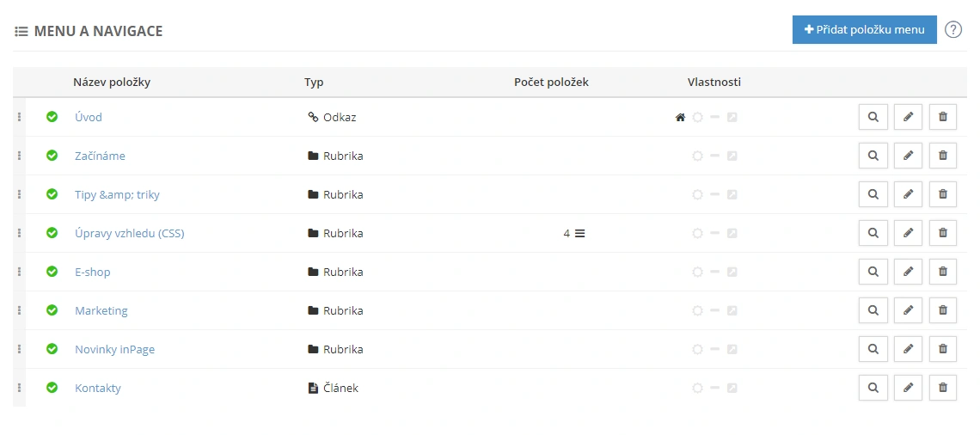This screenshot has height=435, width=980.
Task: Disable Kontakty using its green check toggle
Action: pos(52,388)
